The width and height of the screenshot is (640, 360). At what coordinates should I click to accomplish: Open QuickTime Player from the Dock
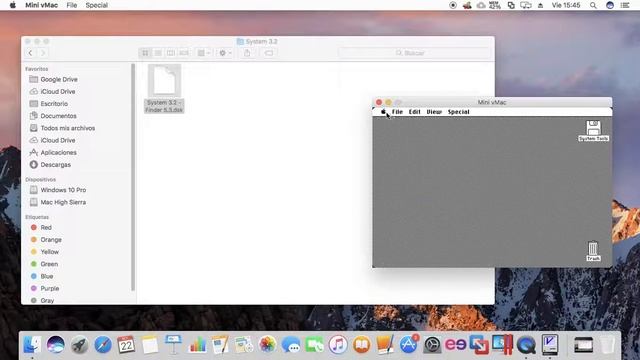click(526, 345)
